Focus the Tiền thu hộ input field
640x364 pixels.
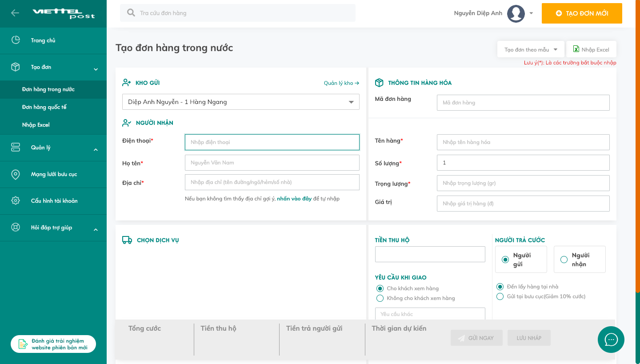coord(430,254)
